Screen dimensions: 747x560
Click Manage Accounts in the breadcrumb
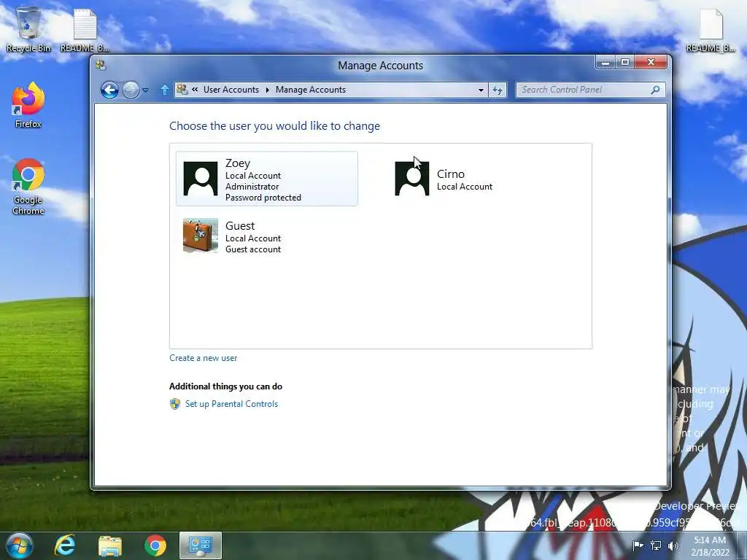tap(311, 90)
